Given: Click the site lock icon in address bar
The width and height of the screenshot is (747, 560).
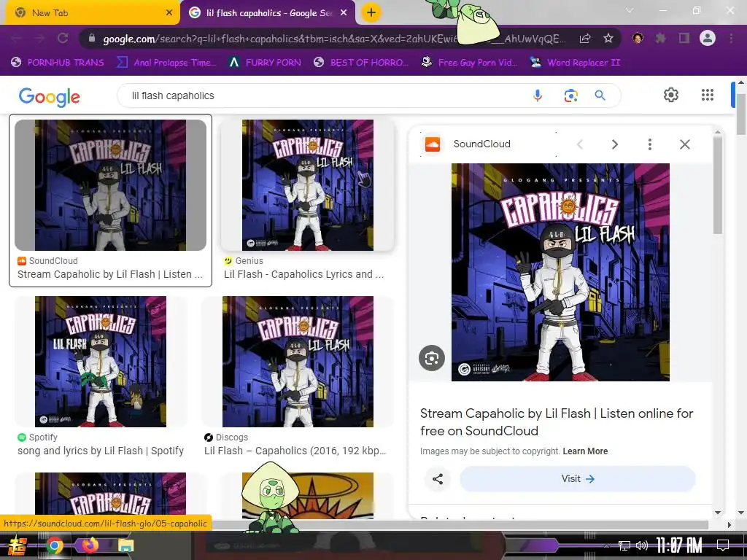Looking at the screenshot, I should [92, 38].
